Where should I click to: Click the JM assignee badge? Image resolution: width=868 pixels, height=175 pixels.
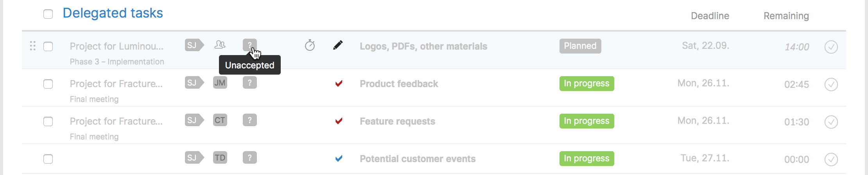pyautogui.click(x=220, y=83)
